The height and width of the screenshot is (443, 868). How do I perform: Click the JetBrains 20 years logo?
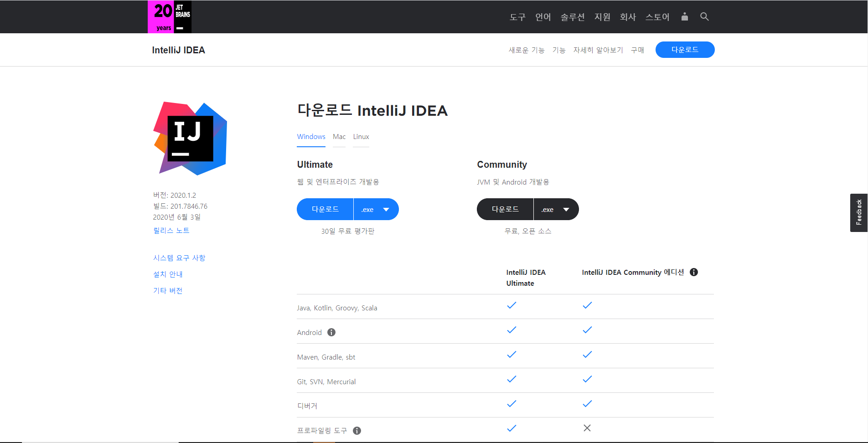(x=169, y=17)
